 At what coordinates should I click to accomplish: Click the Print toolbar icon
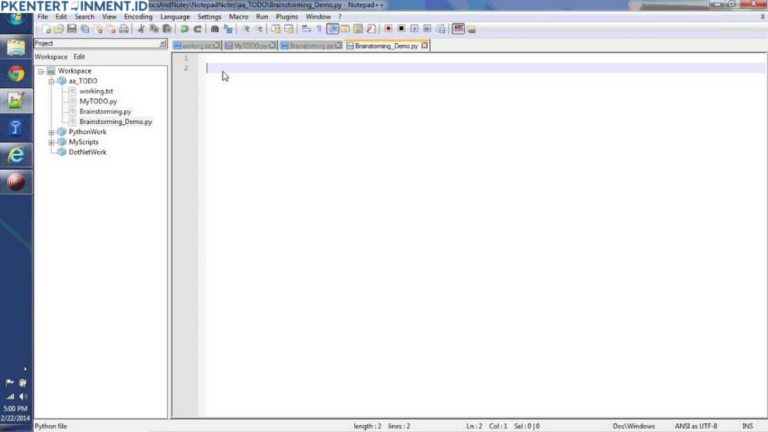[124, 29]
